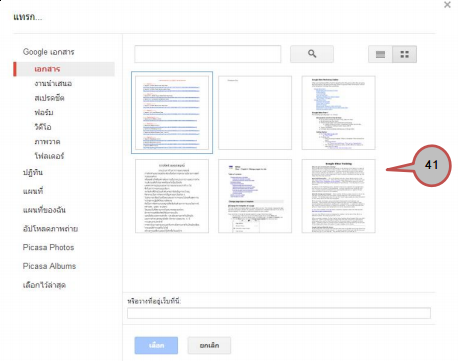
Task: Switch to list view layout
Action: tap(380, 54)
